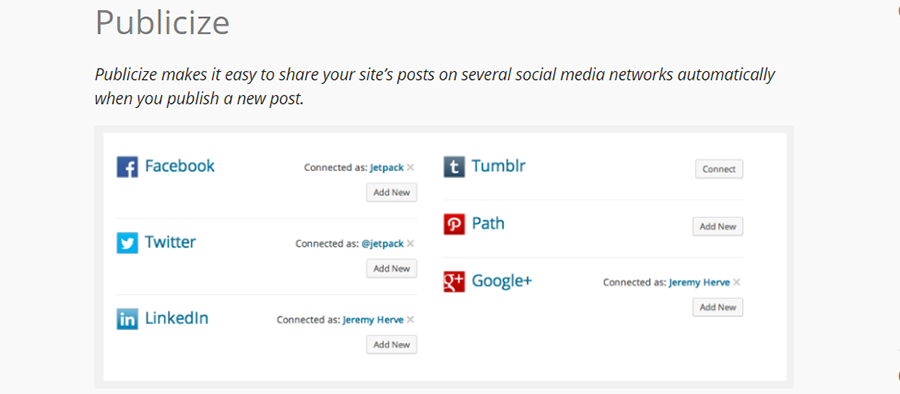Add a new Path connection
The height and width of the screenshot is (394, 900).
click(717, 226)
